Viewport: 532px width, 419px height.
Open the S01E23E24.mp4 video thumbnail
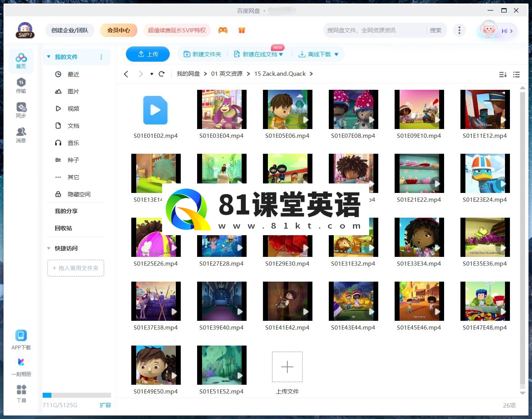[x=485, y=174]
